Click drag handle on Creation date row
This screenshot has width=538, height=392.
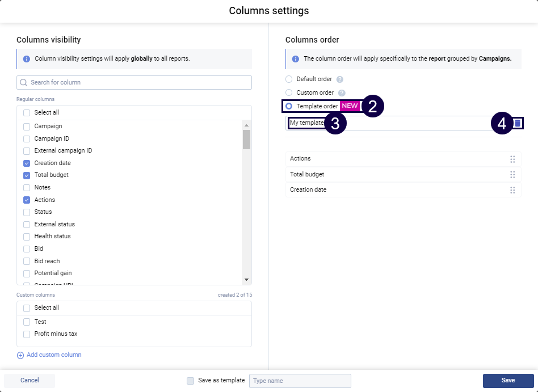(512, 190)
